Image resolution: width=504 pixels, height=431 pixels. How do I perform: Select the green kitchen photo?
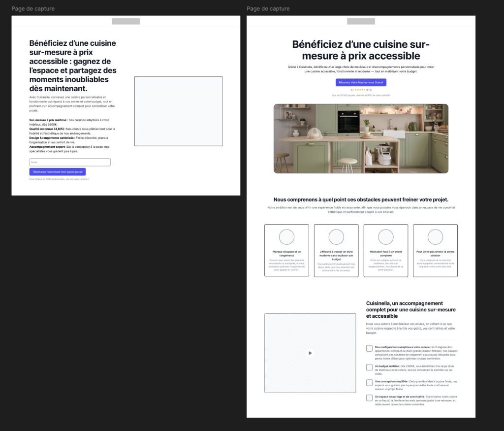pos(361,138)
